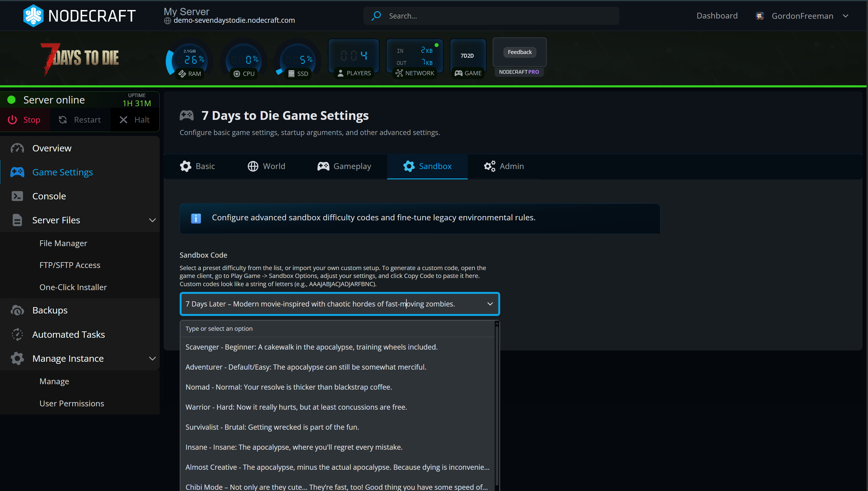This screenshot has height=491, width=868.
Task: Toggle the Sandbox Code dropdown arrow
Action: pos(490,304)
